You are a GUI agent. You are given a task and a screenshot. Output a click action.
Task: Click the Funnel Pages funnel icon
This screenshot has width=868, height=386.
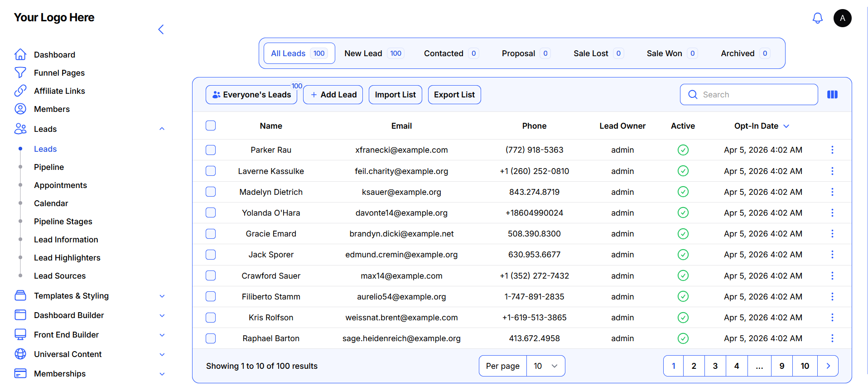pyautogui.click(x=20, y=72)
